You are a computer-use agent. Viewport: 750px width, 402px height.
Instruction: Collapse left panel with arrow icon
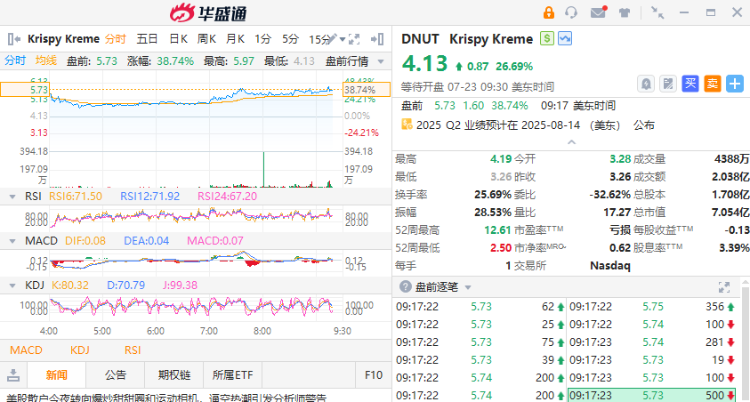[x=14, y=39]
